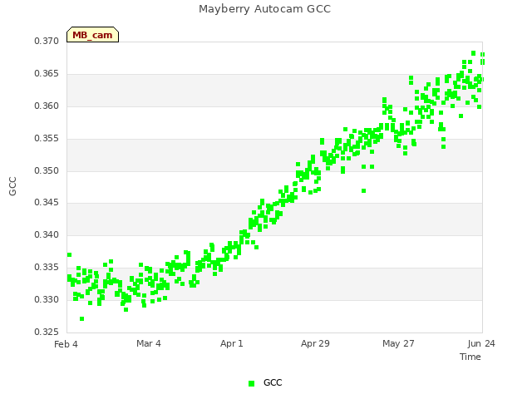532x399 pixels.
Task: Click the GCC y-axis title
Action: pyautogui.click(x=12, y=186)
